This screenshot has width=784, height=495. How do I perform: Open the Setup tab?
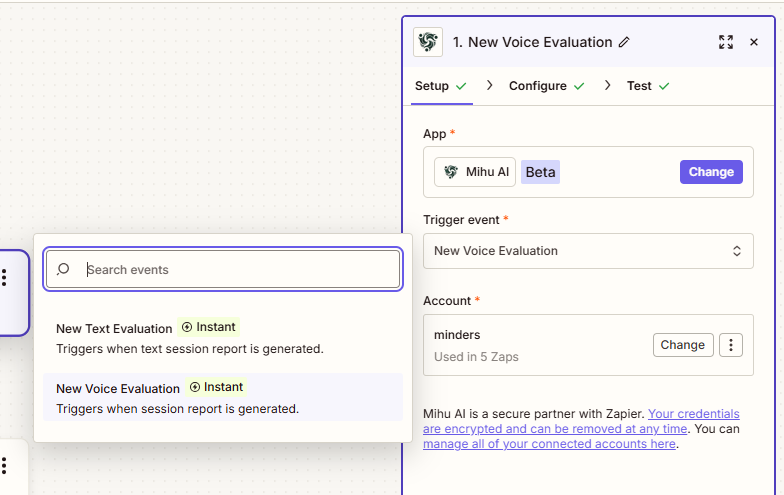point(441,86)
